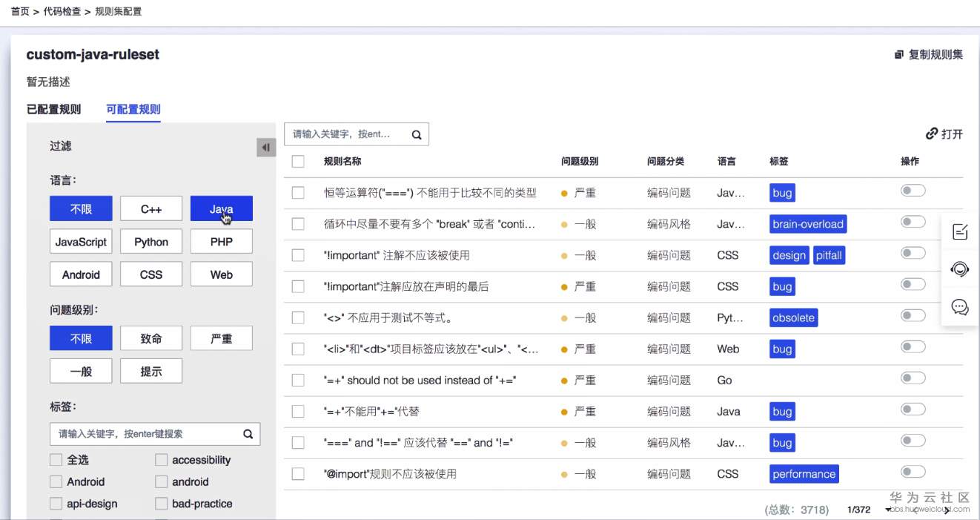Screen dimensions: 980x520
Task: Tick the bad-practice tag checkbox
Action: (161, 504)
